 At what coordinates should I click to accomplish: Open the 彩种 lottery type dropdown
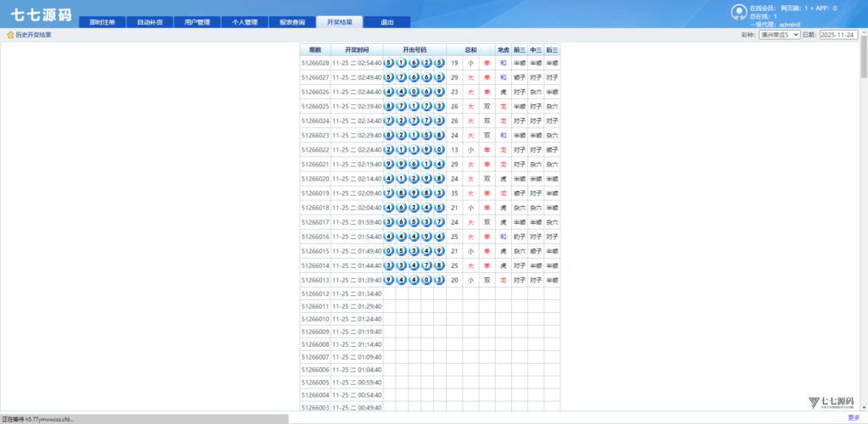point(779,35)
